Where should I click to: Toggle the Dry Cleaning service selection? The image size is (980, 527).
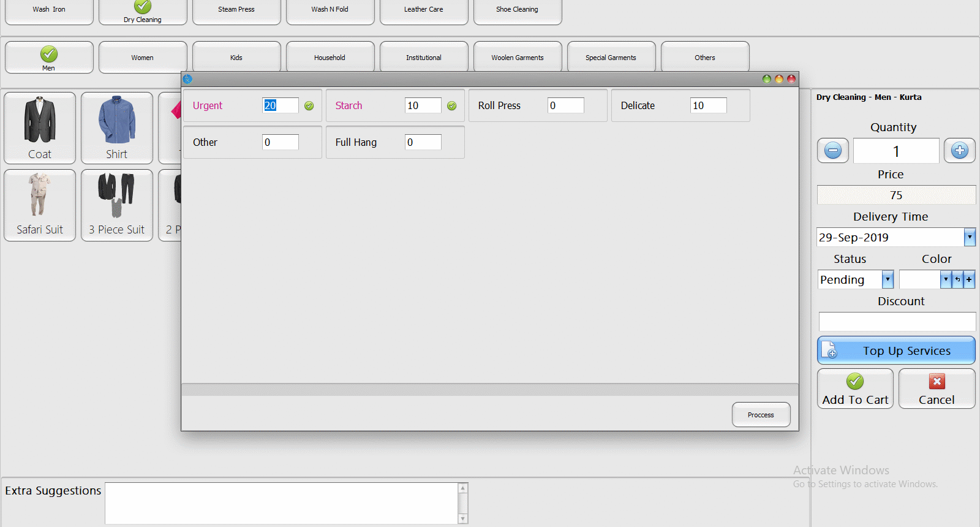click(x=143, y=12)
